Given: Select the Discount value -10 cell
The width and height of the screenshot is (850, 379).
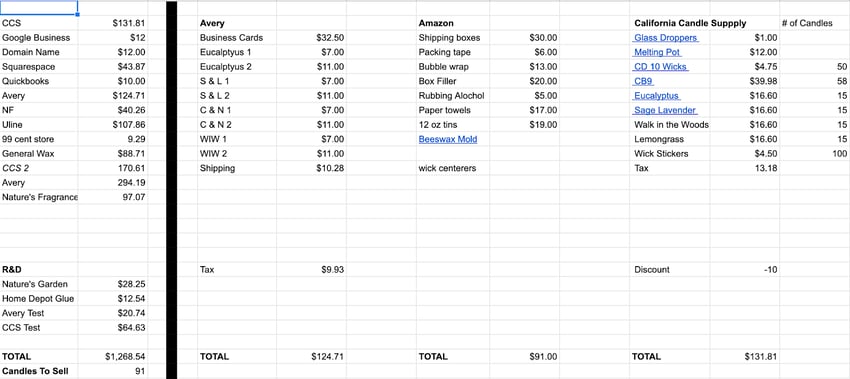Looking at the screenshot, I should [x=745, y=269].
